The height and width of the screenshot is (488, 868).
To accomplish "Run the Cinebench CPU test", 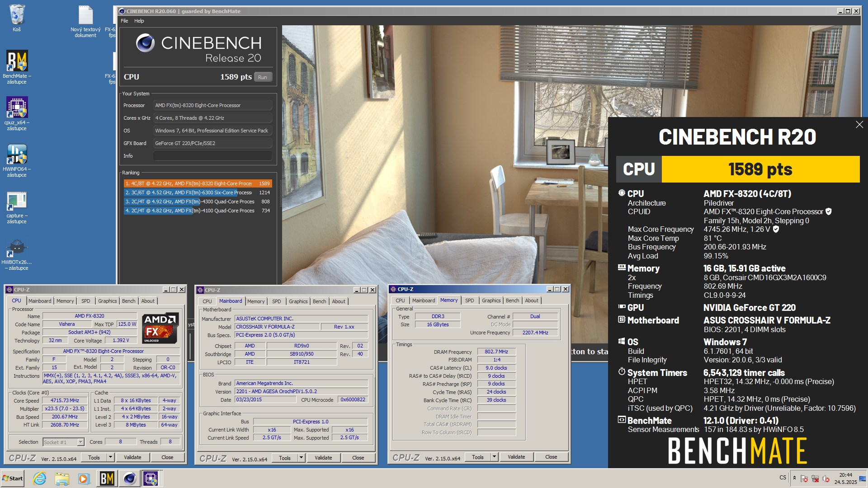I will 263,77.
